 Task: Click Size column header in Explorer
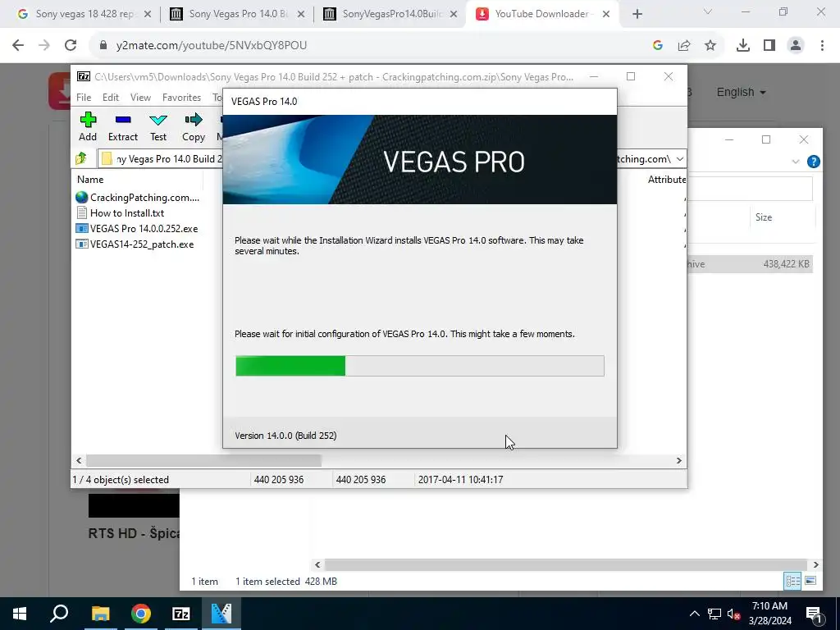pyautogui.click(x=764, y=217)
